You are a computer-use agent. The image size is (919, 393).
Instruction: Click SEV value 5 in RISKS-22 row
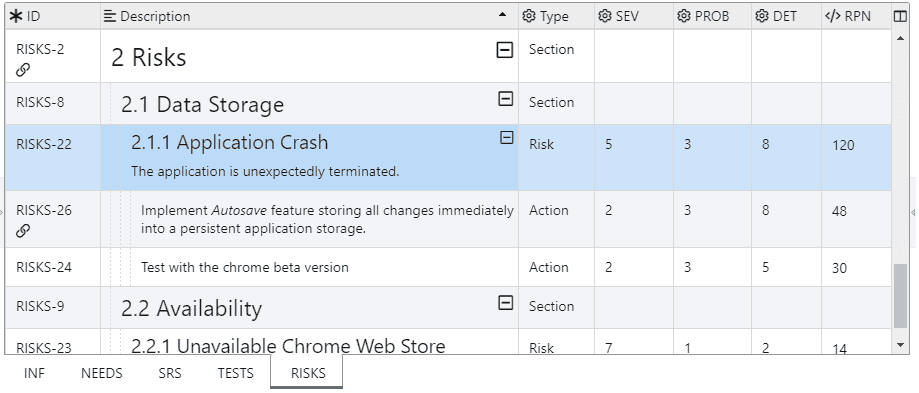click(608, 144)
